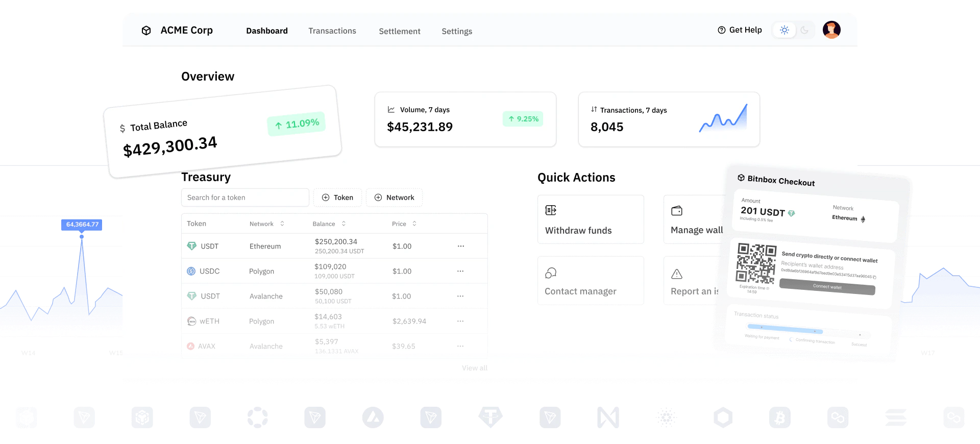
Task: Click the 11.09% balance growth badge
Action: (297, 124)
